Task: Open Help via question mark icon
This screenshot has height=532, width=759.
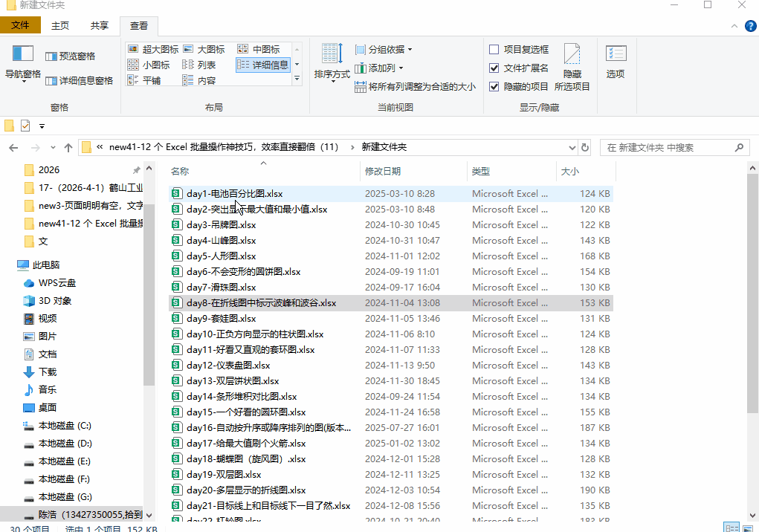Action: (750, 26)
